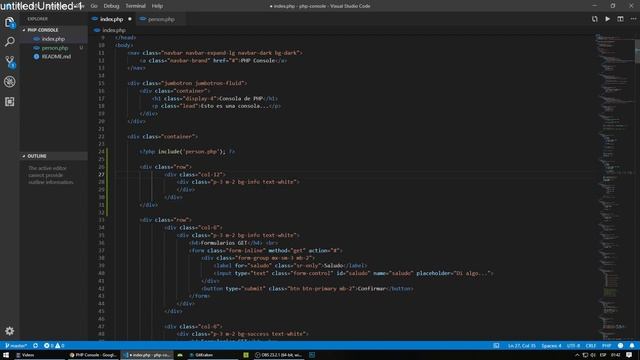
Task: Switch to PHP Console Google Chrome taskbar window
Action: click(93, 355)
